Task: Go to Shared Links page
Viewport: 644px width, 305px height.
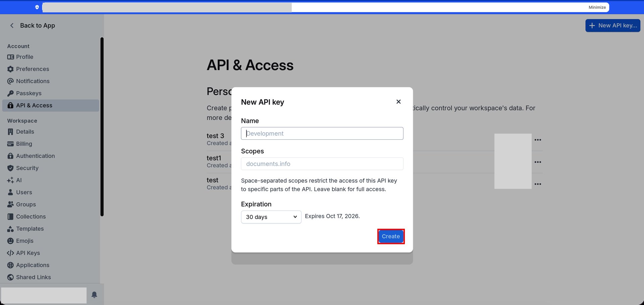Action: [x=51, y=277]
